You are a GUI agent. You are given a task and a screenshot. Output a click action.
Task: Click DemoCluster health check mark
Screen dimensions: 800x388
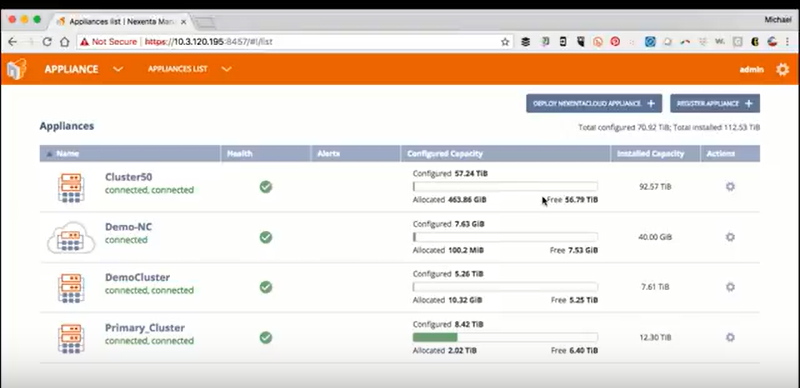[x=265, y=287]
